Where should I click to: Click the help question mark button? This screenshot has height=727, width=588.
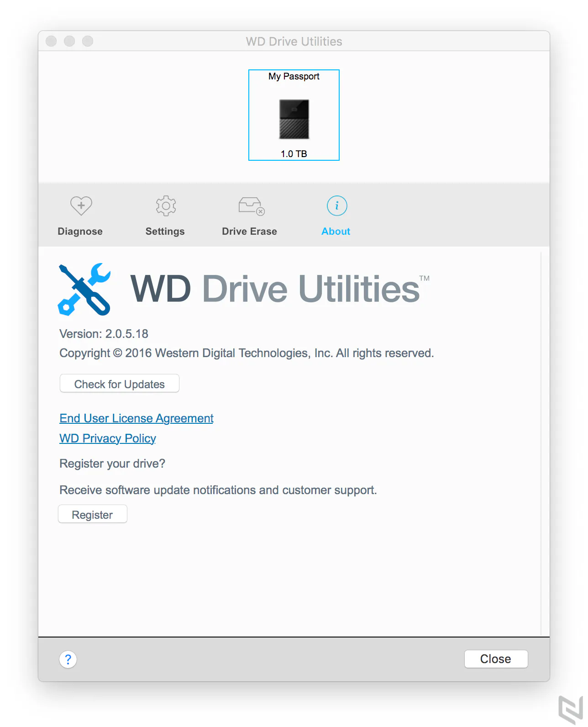pos(68,659)
